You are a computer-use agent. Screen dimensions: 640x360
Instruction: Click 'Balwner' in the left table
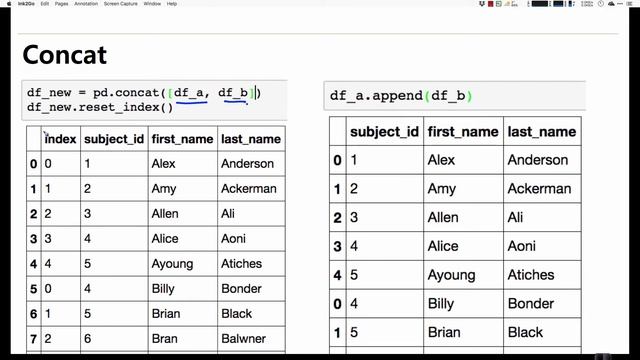243,338
